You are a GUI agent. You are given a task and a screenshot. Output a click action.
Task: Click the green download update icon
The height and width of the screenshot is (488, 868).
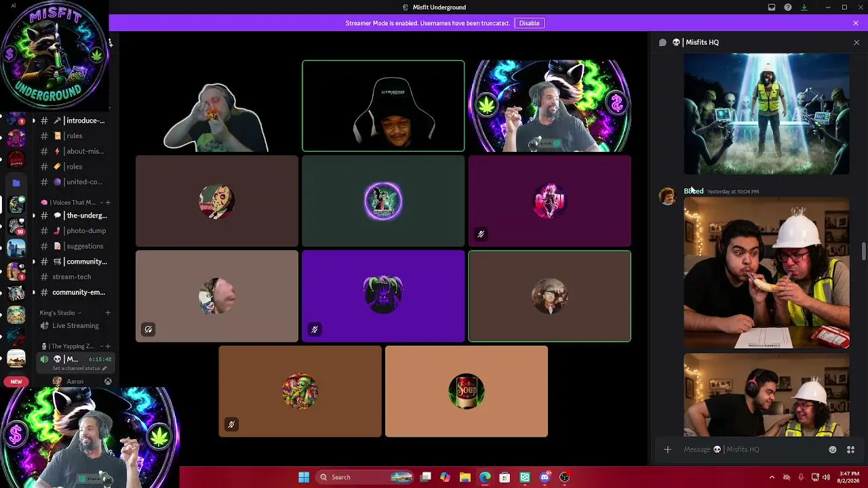click(x=804, y=7)
